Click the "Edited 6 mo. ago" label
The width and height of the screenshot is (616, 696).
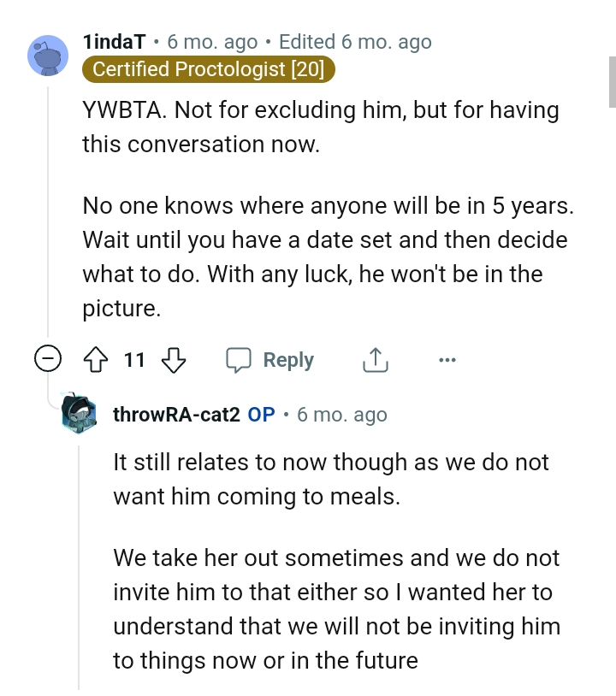tap(355, 42)
